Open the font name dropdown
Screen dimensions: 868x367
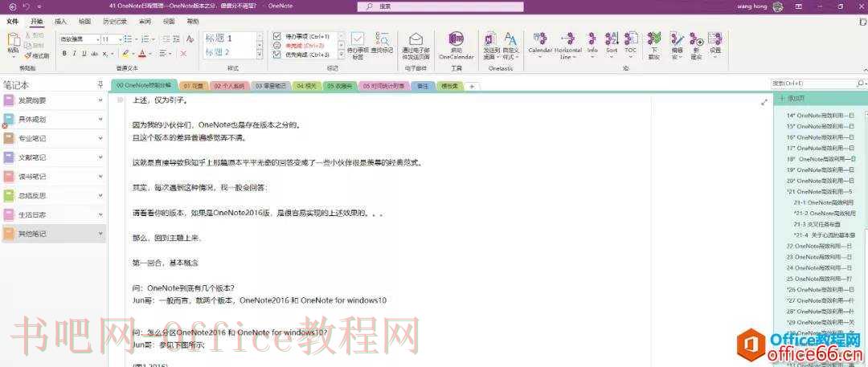tap(98, 39)
